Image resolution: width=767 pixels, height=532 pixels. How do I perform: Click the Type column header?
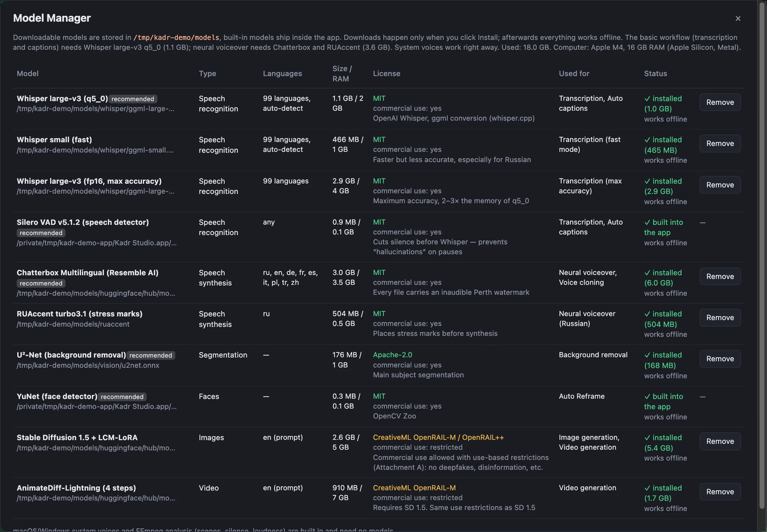207,74
